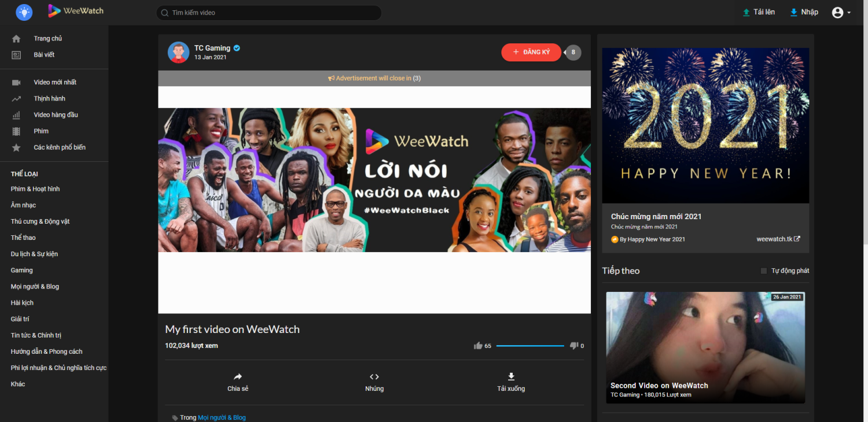
Task: Click the Các kênh phổ biến star icon
Action: click(16, 148)
